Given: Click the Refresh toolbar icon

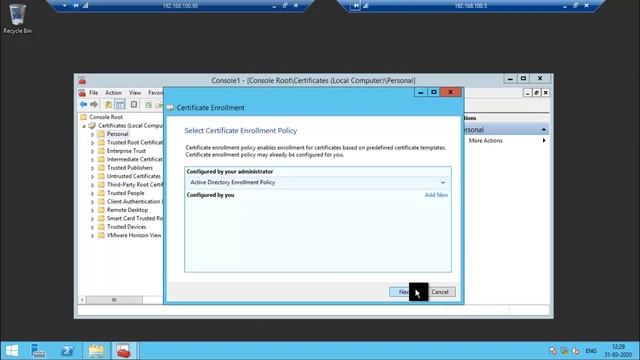Looking at the screenshot, I should 149,104.
